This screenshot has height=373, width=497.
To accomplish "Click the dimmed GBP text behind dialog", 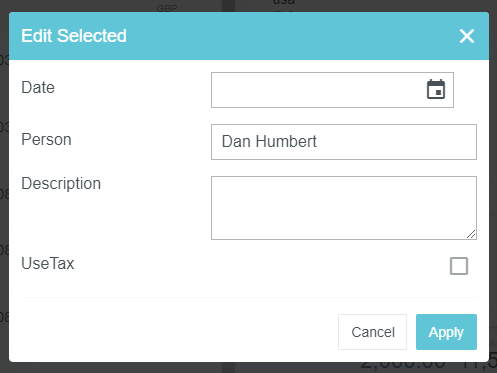I will coord(167,8).
